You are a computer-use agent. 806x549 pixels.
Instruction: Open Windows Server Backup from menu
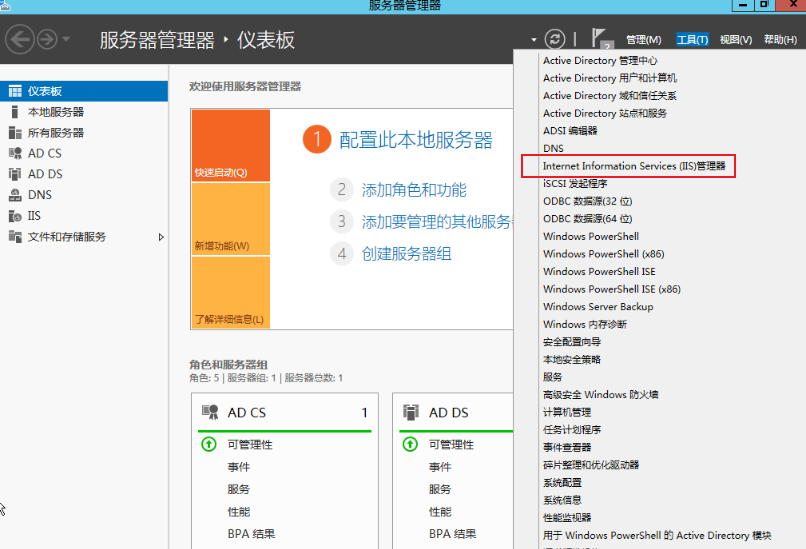598,306
